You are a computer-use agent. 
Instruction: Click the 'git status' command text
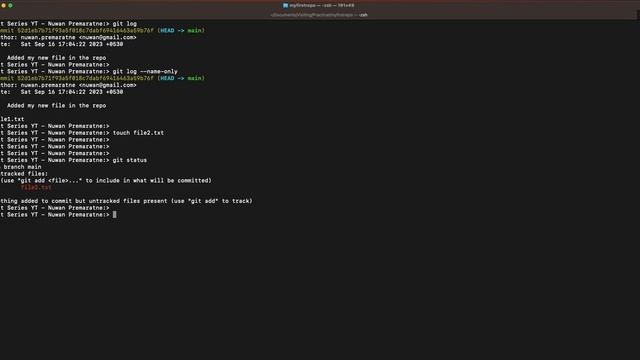tap(129, 160)
